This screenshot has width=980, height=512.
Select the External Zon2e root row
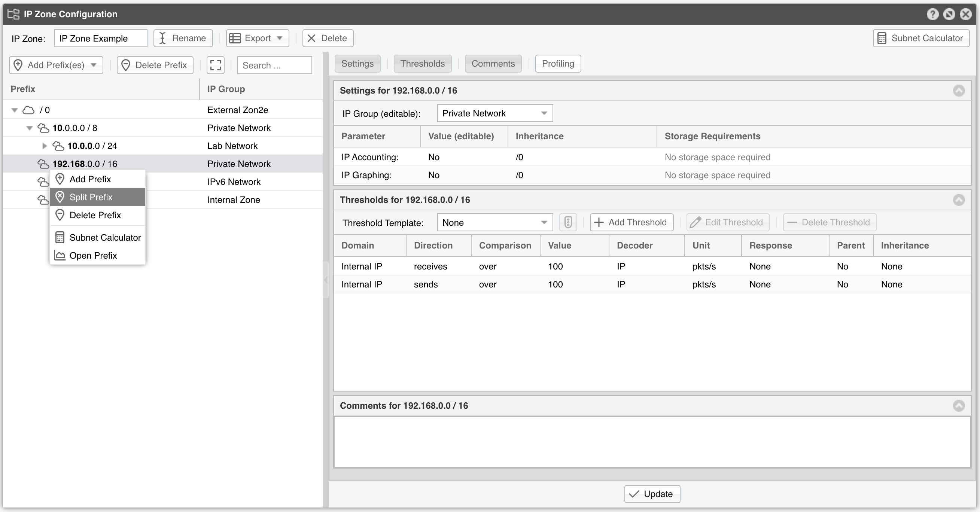[163, 110]
